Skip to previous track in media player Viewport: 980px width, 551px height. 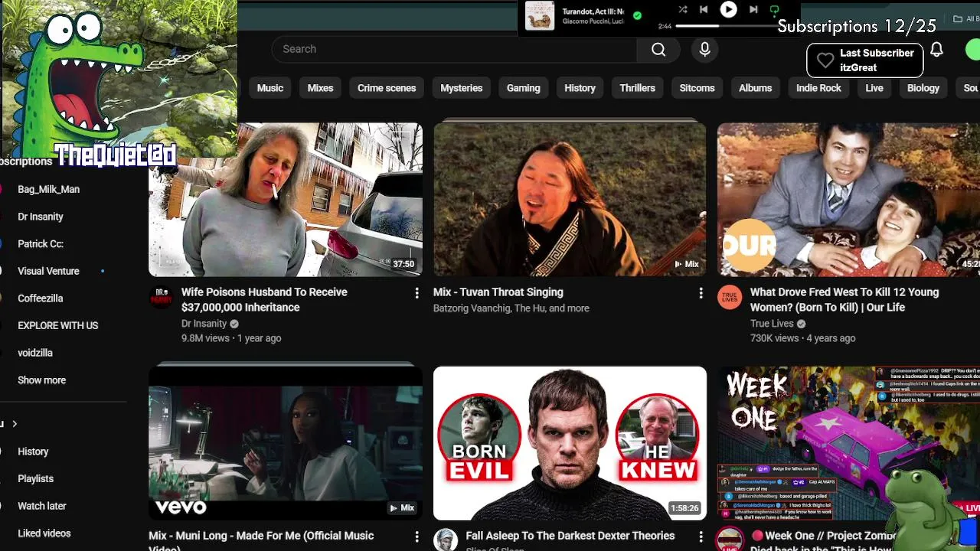[704, 10]
